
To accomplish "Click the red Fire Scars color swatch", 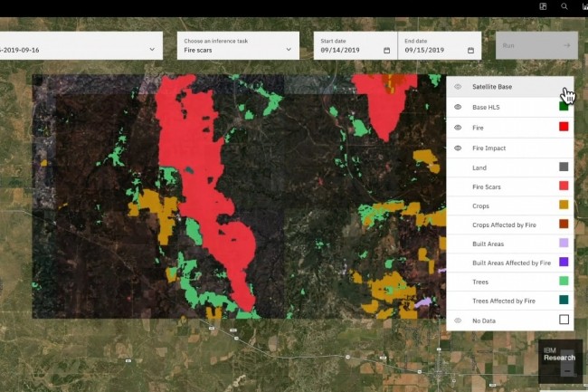I will click(564, 186).
